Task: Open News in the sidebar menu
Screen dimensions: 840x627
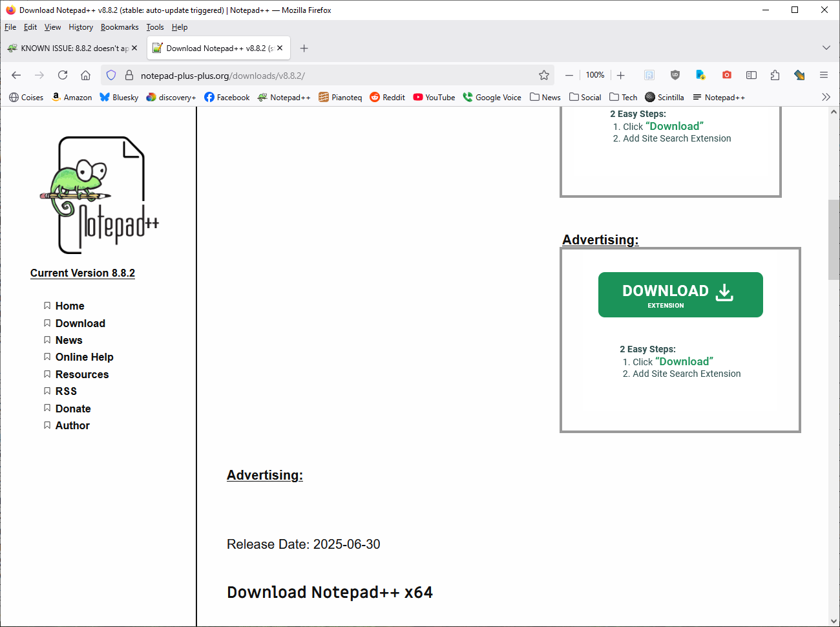Action: point(68,340)
